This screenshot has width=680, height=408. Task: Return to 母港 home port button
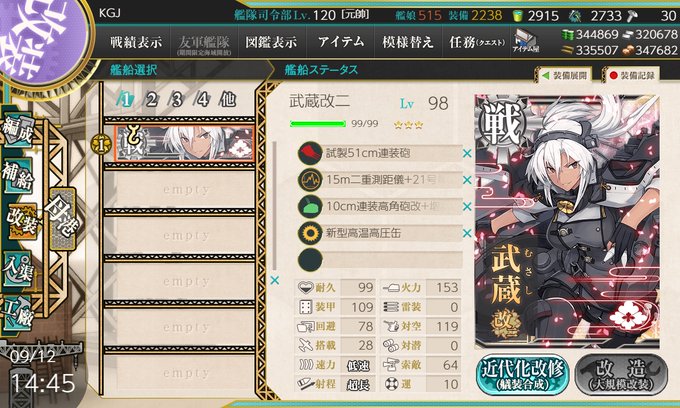(x=62, y=219)
